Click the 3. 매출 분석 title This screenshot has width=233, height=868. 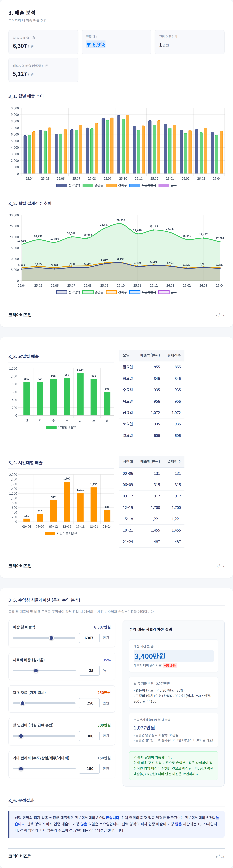(x=22, y=12)
